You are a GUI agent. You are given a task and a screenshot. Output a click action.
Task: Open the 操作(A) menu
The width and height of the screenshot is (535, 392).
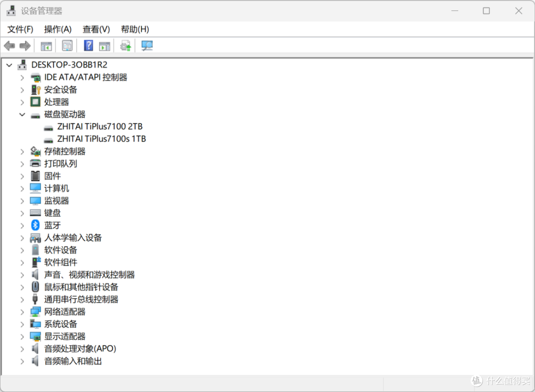[x=57, y=29]
